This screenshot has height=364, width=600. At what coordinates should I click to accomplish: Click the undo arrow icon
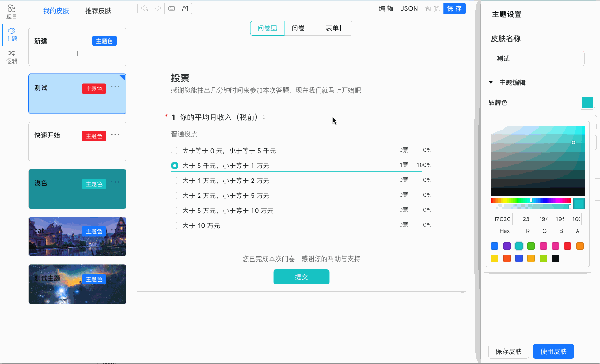pyautogui.click(x=144, y=8)
